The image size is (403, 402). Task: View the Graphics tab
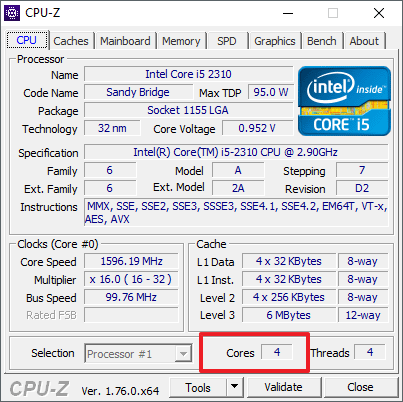(x=275, y=41)
